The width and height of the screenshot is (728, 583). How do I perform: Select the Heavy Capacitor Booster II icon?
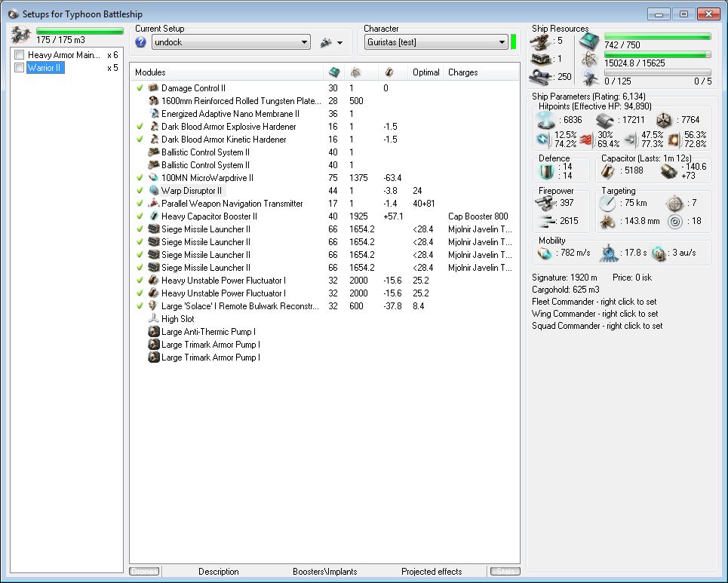pos(153,216)
